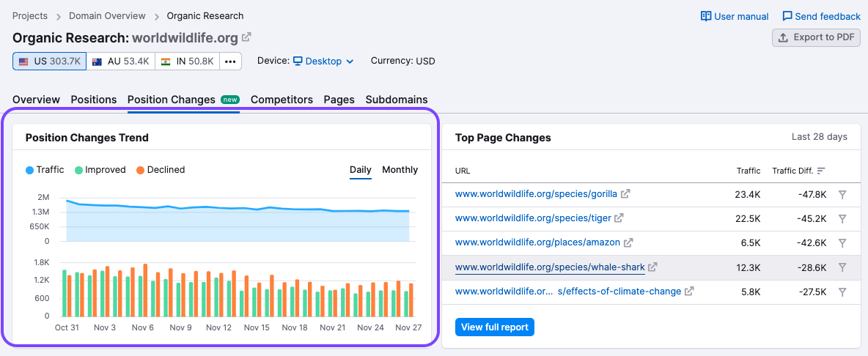This screenshot has width=868, height=356.
Task: Open external link icon for effects-of-climate-change
Action: tap(689, 291)
